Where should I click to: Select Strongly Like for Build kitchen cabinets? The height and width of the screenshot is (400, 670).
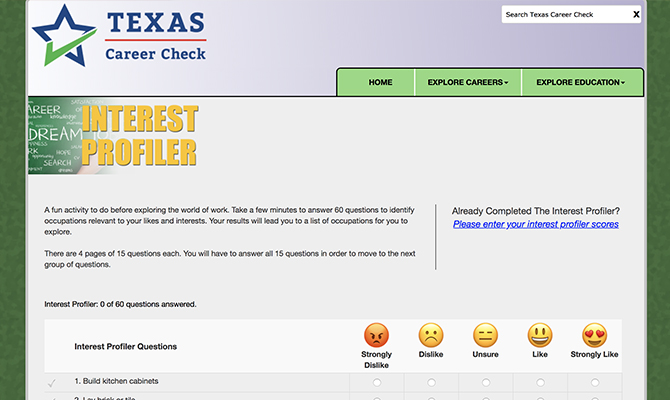[595, 382]
